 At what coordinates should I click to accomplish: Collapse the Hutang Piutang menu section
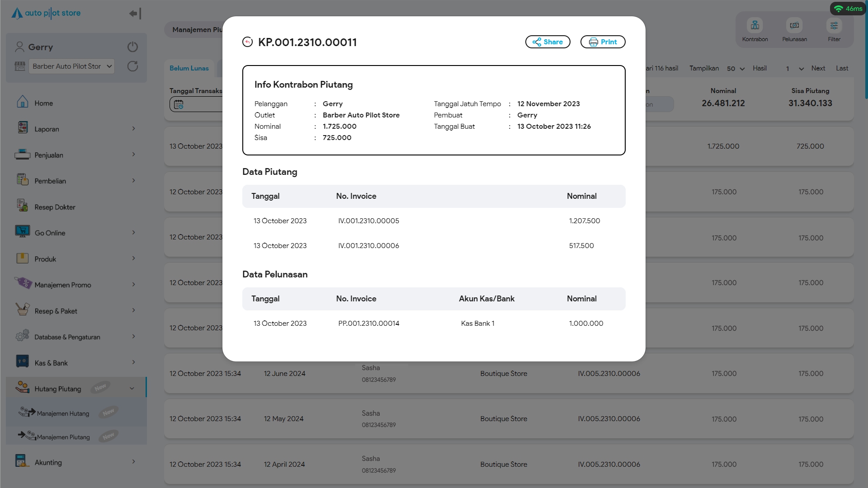132,389
